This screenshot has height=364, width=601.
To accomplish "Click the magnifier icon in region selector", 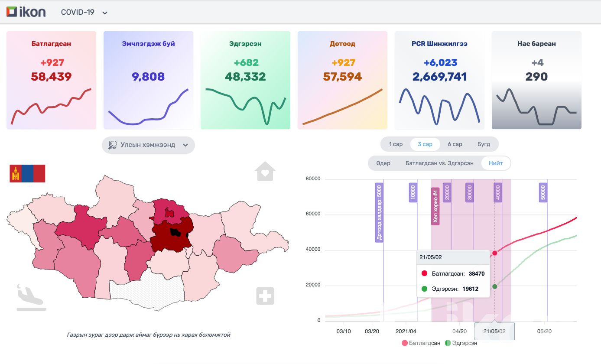I will pos(113,145).
